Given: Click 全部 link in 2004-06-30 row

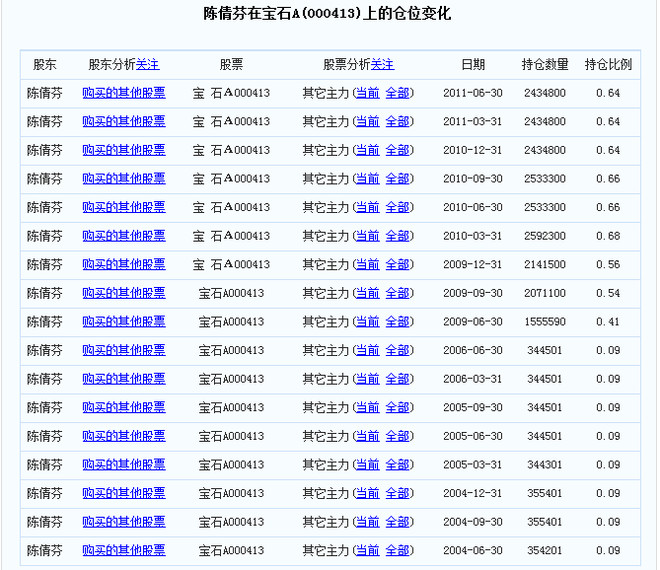Looking at the screenshot, I should pos(397,550).
